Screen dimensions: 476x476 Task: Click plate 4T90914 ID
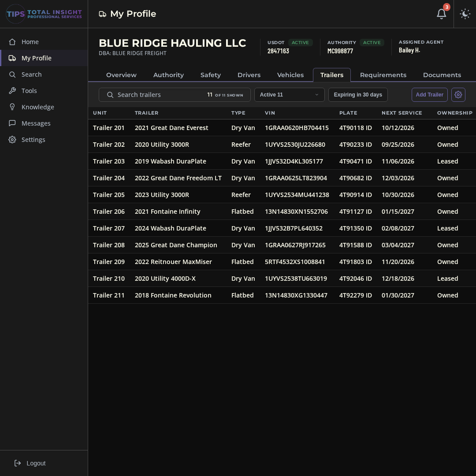[356, 195]
